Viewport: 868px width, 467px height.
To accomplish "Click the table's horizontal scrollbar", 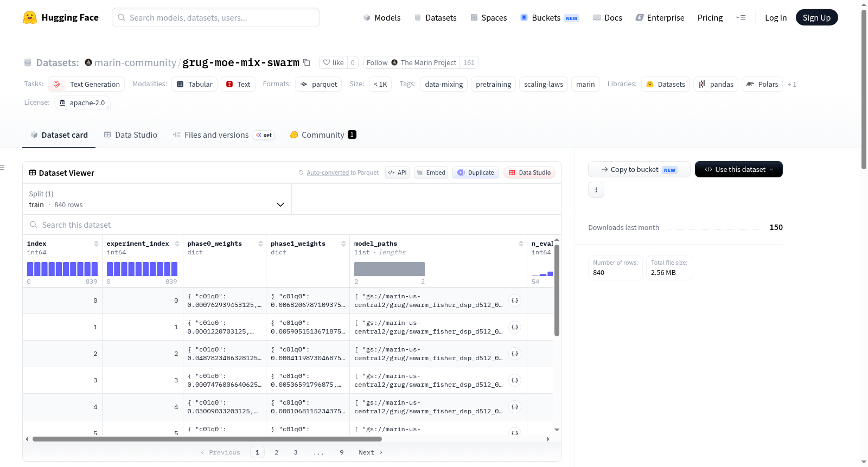I will (207, 439).
